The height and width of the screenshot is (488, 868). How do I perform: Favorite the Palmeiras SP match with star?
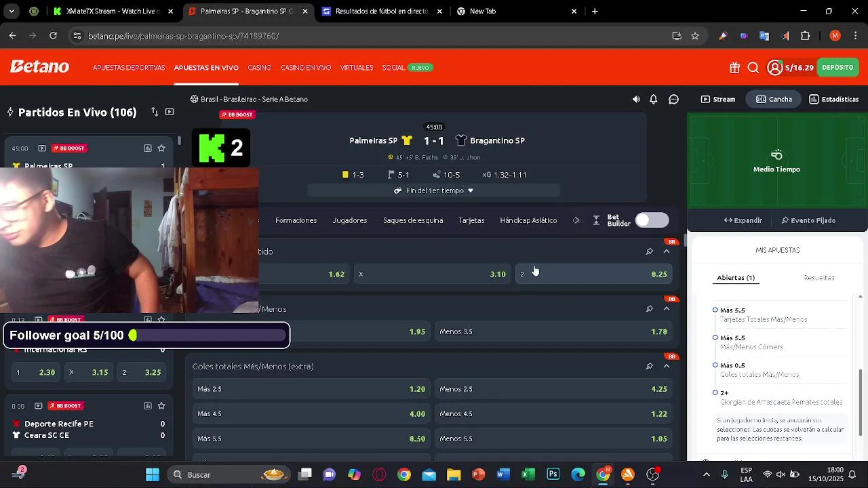click(x=161, y=148)
